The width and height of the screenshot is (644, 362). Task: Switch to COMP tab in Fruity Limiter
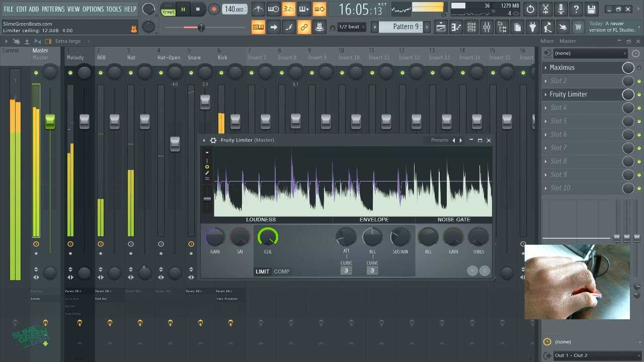tap(282, 271)
